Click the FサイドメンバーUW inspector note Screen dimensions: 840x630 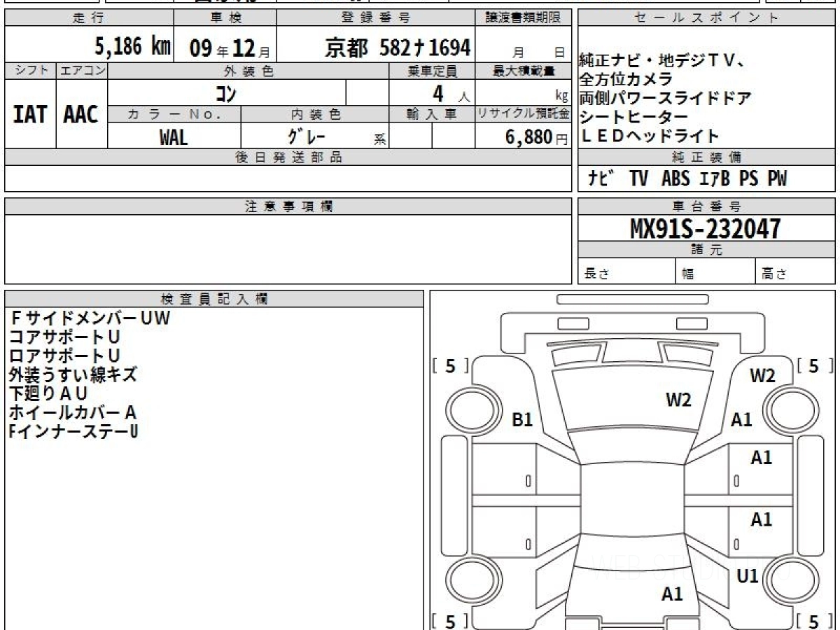(x=90, y=318)
